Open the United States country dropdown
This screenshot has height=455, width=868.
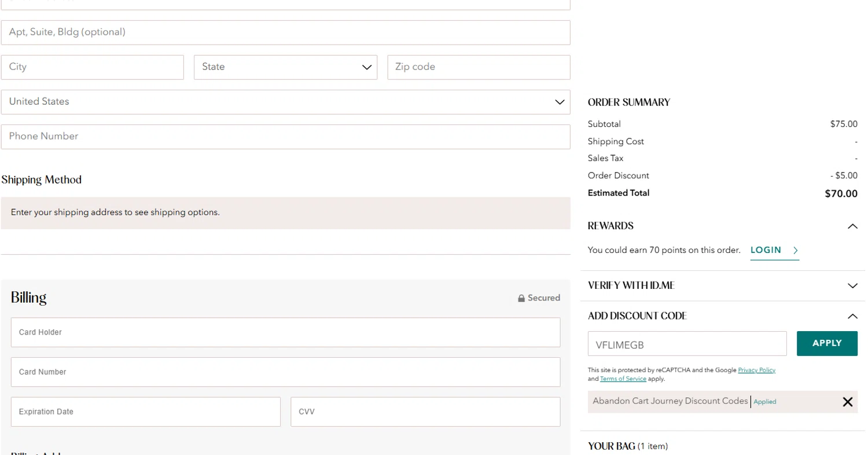coord(285,102)
